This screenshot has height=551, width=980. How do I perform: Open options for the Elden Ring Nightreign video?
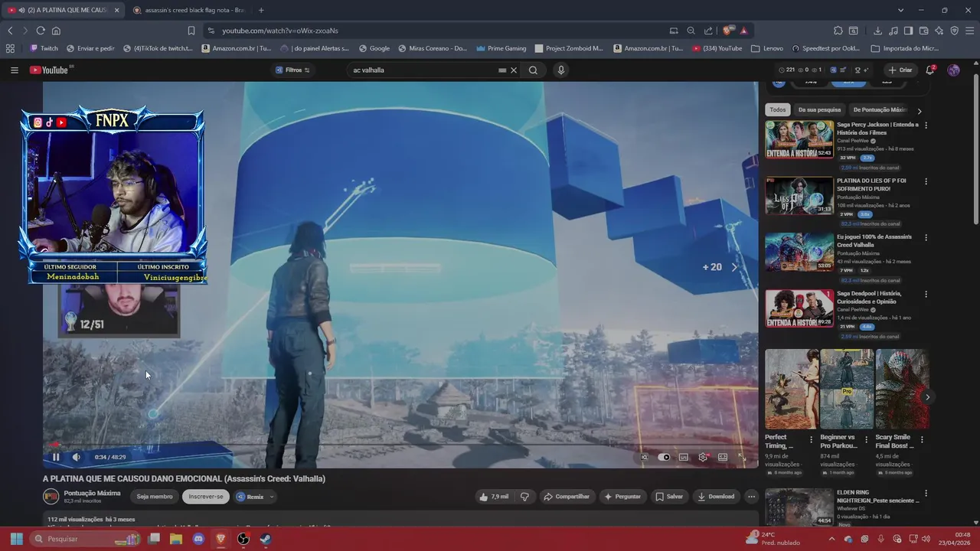tap(926, 494)
